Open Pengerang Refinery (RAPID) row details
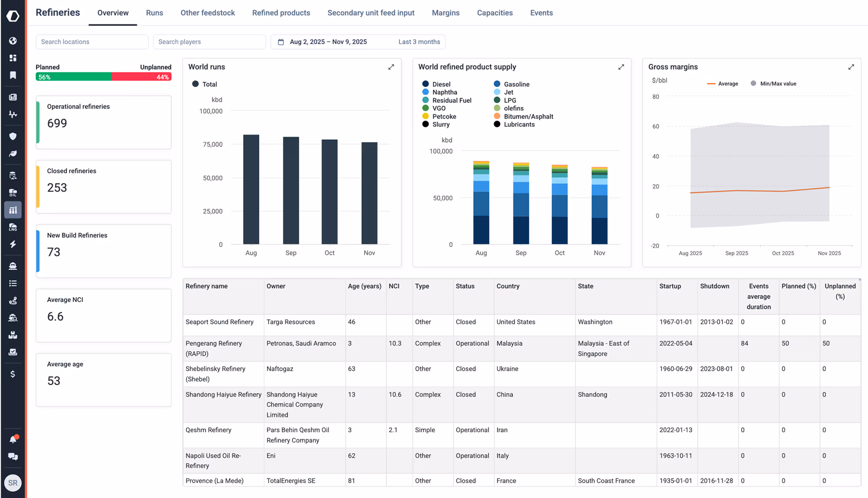This screenshot has height=498, width=868. point(214,348)
